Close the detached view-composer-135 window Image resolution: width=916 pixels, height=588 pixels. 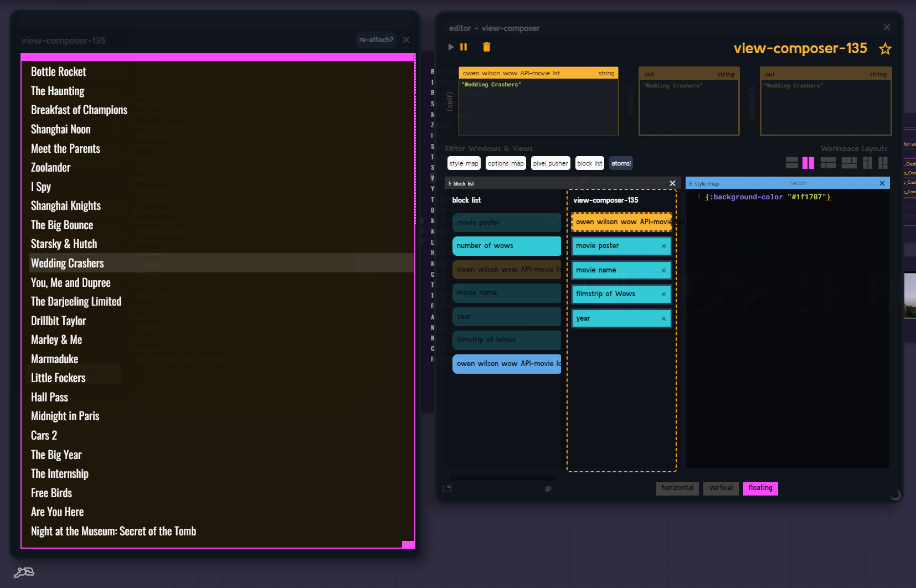pos(406,40)
